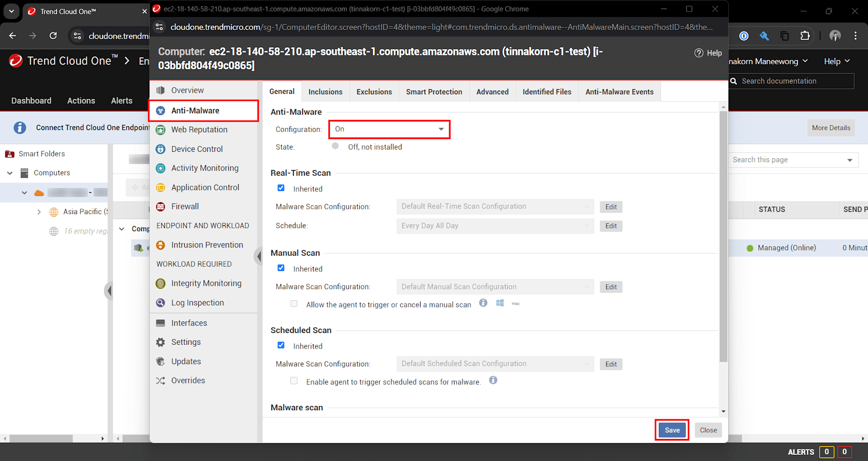
Task: Edit the Schedule setting
Action: tap(611, 226)
